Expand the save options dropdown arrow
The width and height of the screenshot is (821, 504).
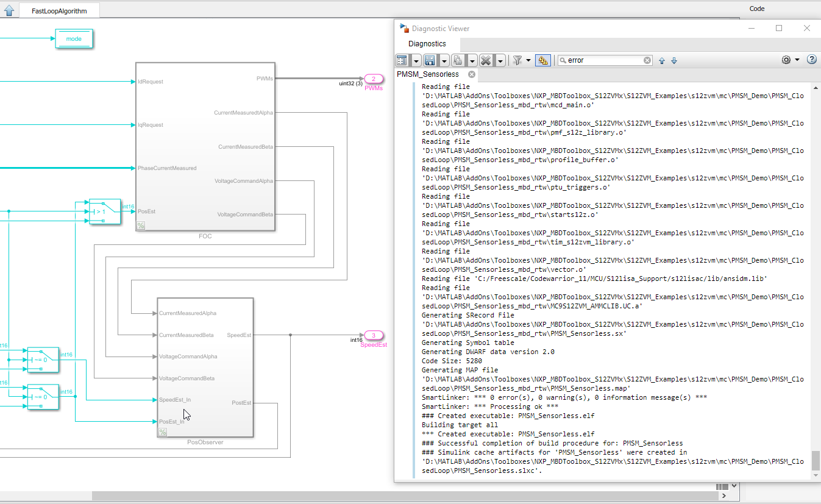click(x=444, y=60)
